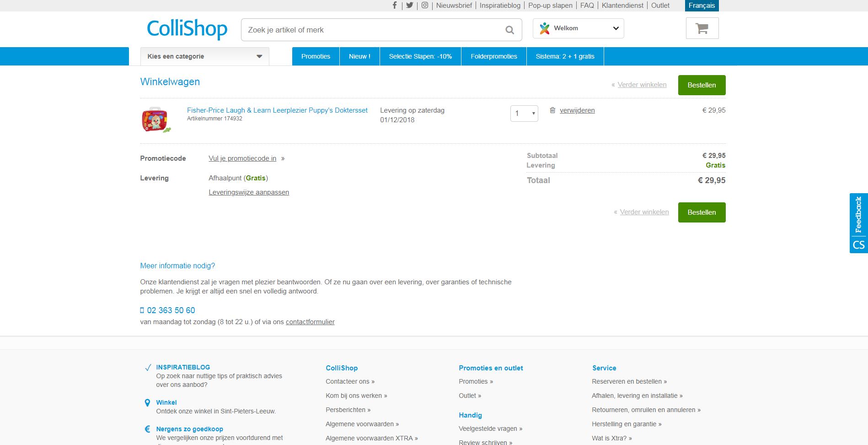Click the Winkel map pin icon

pyautogui.click(x=147, y=403)
